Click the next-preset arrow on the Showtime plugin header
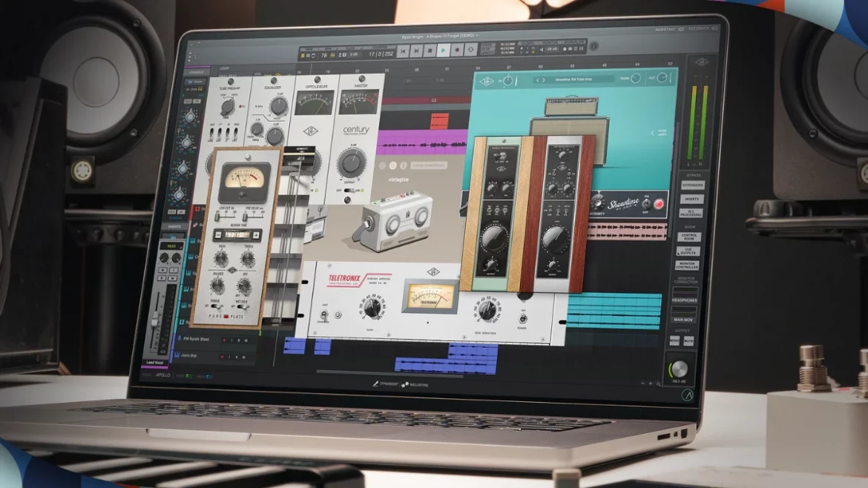 pos(544,79)
